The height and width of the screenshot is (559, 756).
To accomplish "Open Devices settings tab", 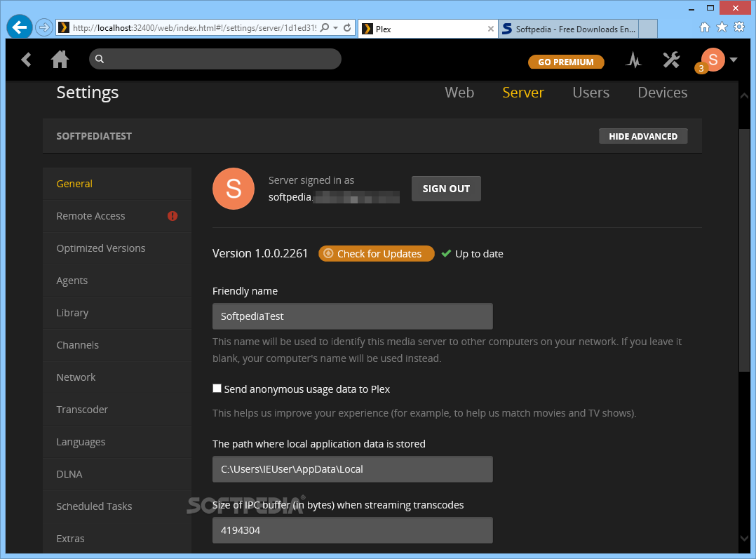I will tap(663, 93).
